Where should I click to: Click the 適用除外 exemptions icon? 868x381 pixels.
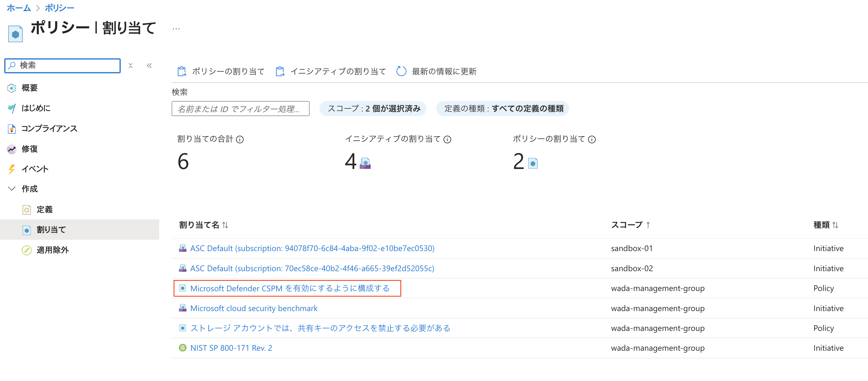click(x=27, y=250)
